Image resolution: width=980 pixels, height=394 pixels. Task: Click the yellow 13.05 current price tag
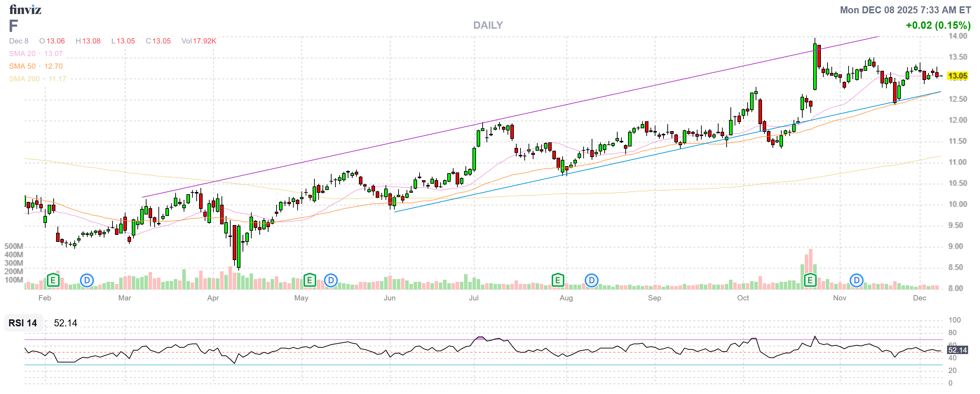(957, 76)
